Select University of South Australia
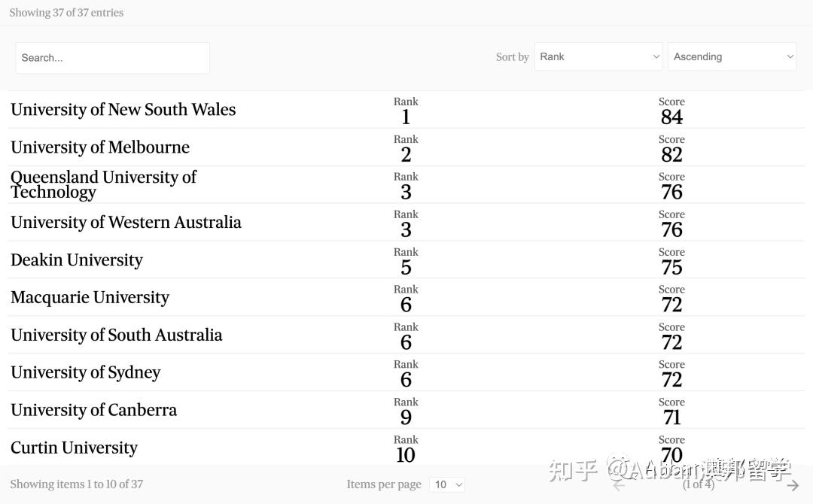 [116, 335]
